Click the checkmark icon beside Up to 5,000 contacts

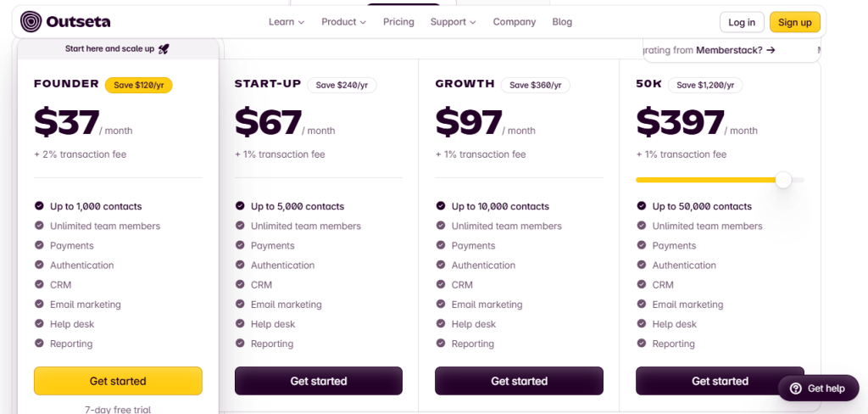click(240, 206)
